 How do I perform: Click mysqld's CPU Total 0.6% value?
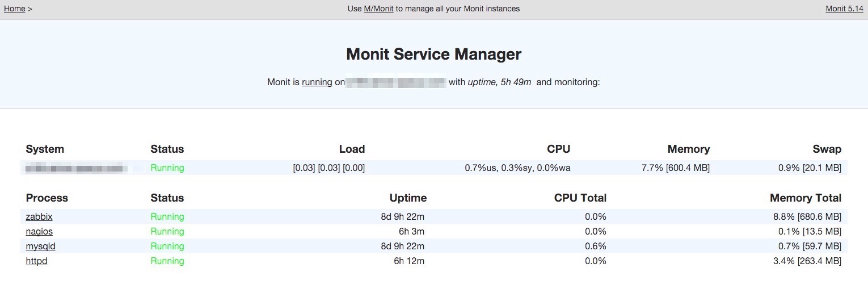pyautogui.click(x=595, y=246)
